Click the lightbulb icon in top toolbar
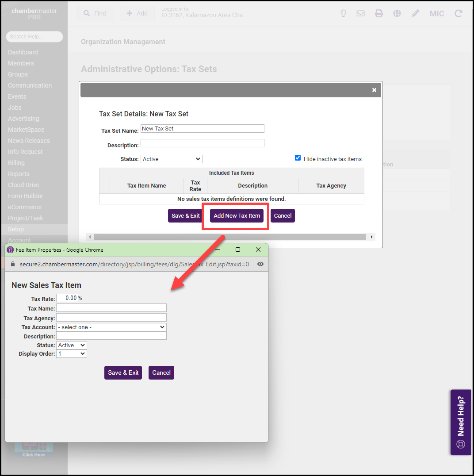Screen dimensions: 474x476 (343, 13)
